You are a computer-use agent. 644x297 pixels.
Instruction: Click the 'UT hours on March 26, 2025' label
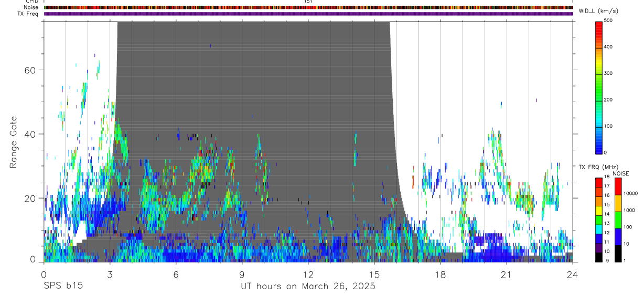click(x=308, y=286)
